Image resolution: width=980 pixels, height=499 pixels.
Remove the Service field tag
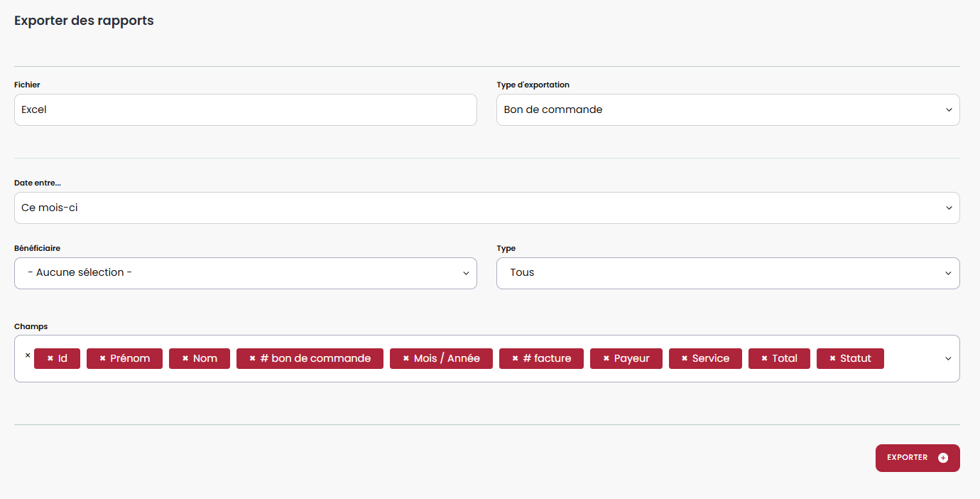684,359
